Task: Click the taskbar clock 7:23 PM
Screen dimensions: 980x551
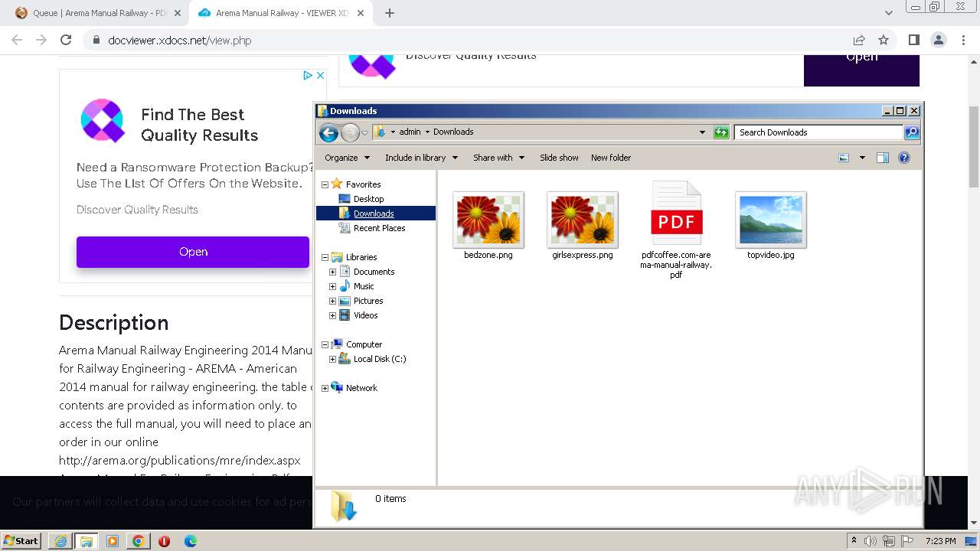Action: point(940,541)
